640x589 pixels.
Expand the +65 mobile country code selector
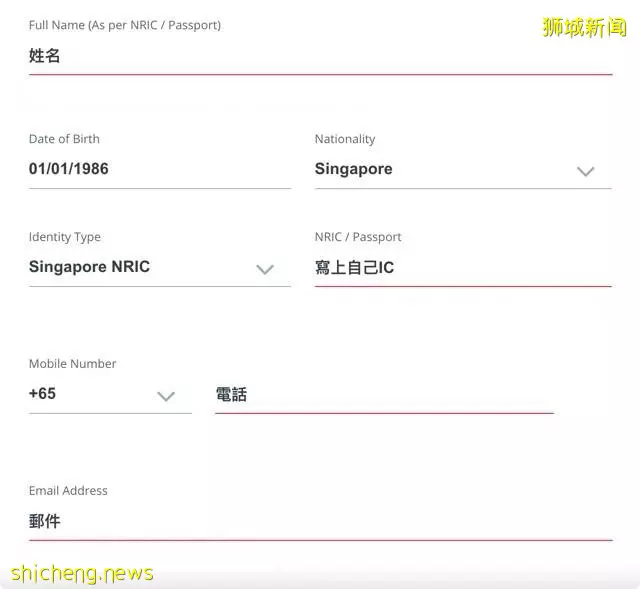pyautogui.click(x=110, y=394)
